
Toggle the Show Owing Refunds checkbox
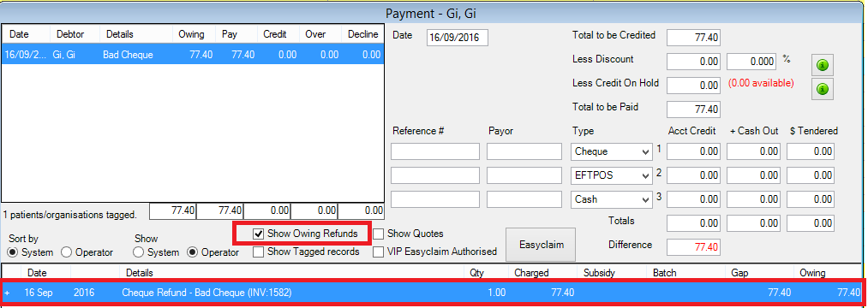[258, 234]
